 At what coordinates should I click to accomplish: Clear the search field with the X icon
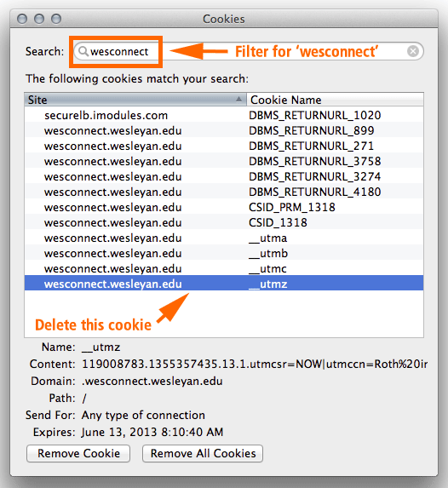click(413, 51)
